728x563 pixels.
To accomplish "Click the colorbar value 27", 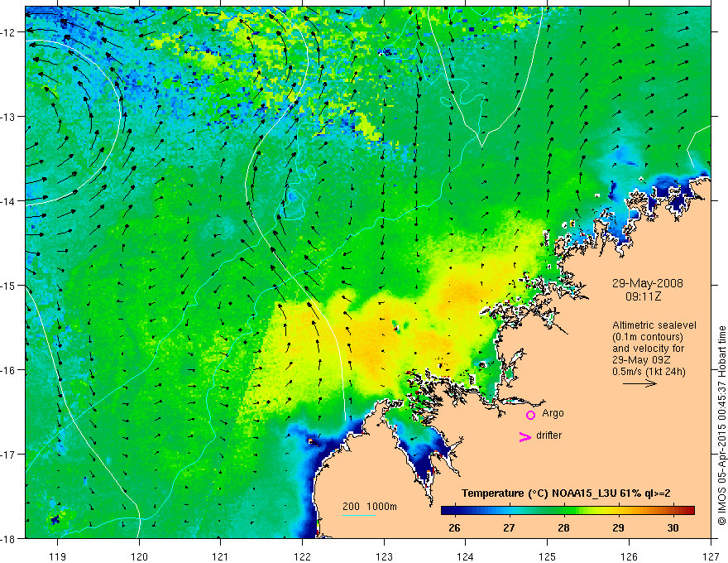I will coord(509,527).
